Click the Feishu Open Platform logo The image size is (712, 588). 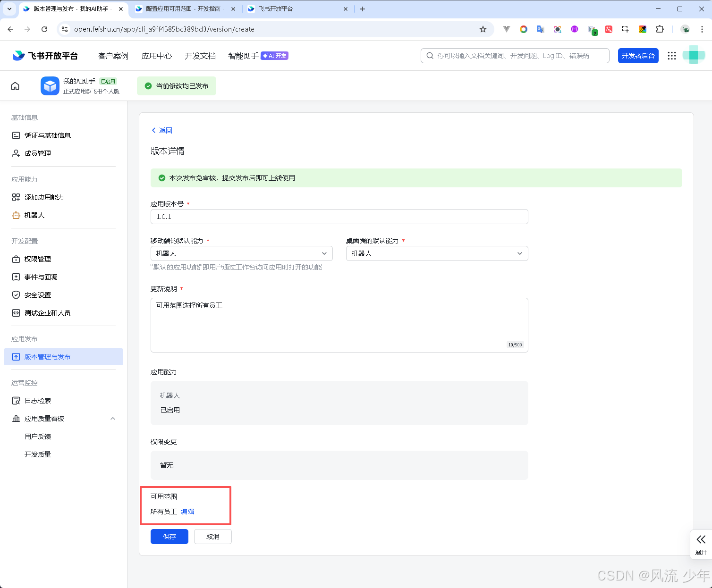tap(45, 56)
